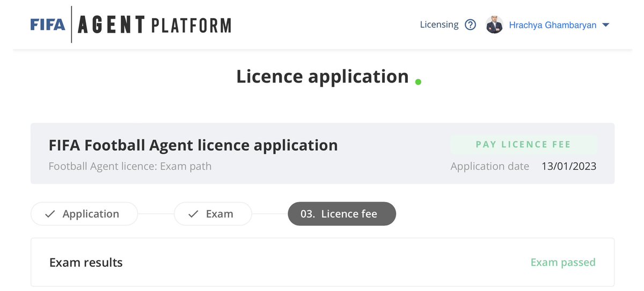Click the checkmark icon on Exam step
This screenshot has height=291, width=644.
193,214
